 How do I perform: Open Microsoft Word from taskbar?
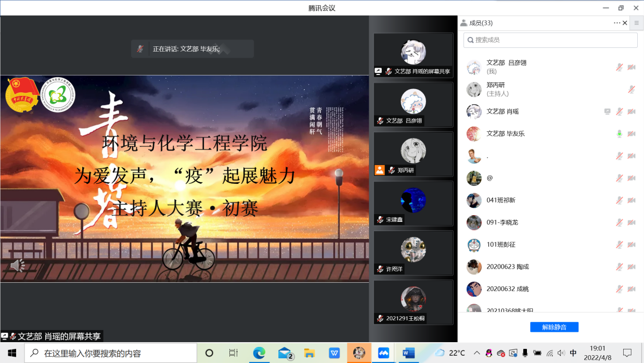click(x=409, y=353)
